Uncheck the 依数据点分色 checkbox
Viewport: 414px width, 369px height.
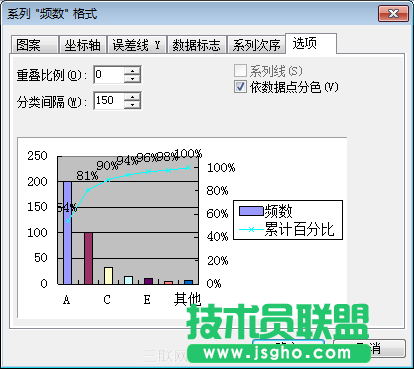click(240, 87)
